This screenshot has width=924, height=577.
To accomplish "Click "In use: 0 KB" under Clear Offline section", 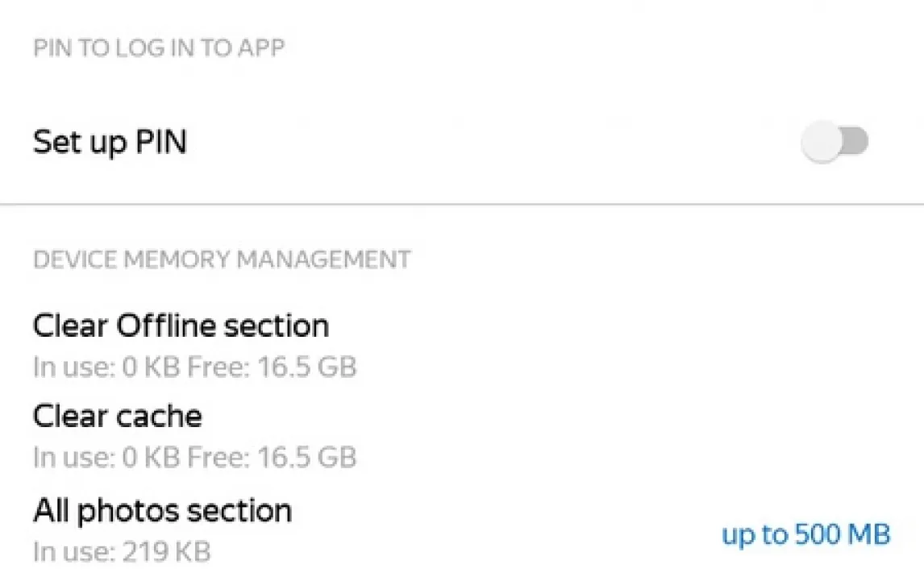I will point(107,367).
